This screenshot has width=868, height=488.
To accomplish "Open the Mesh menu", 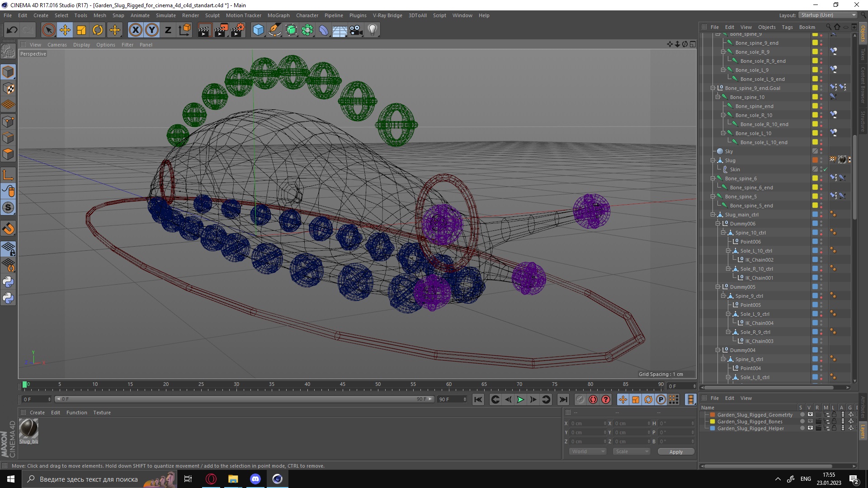I will pos(99,15).
